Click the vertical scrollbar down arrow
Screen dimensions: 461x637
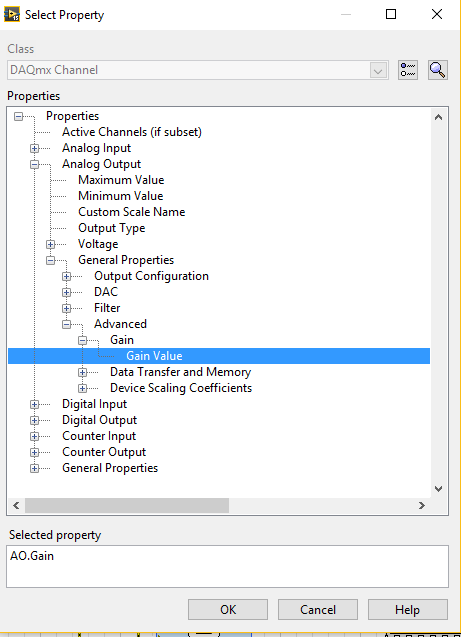(x=439, y=489)
